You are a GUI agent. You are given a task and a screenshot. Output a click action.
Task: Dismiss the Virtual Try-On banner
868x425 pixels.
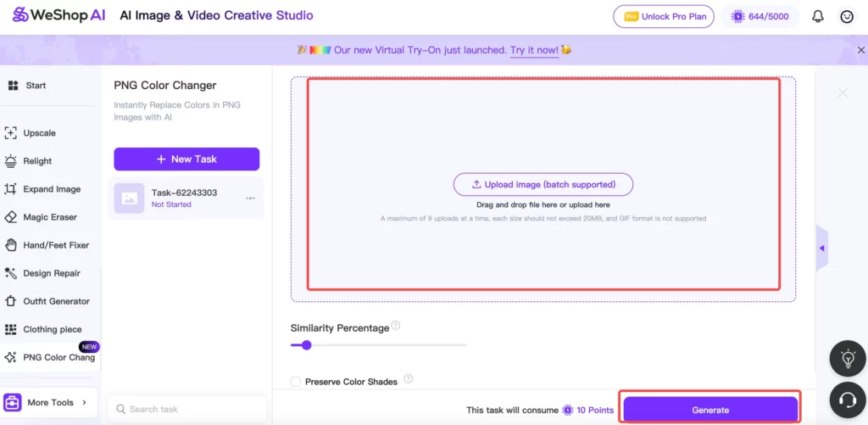861,50
